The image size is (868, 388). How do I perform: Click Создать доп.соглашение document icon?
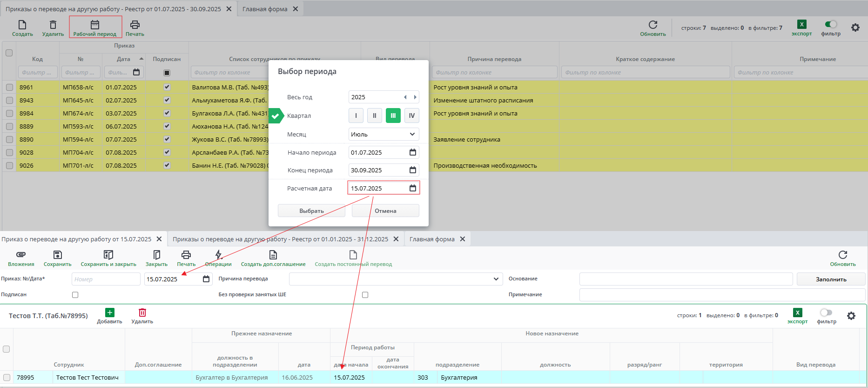(273, 255)
